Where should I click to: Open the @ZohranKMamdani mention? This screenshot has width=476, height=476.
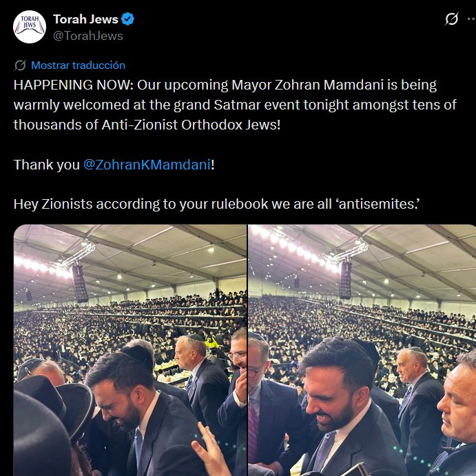coord(146,165)
